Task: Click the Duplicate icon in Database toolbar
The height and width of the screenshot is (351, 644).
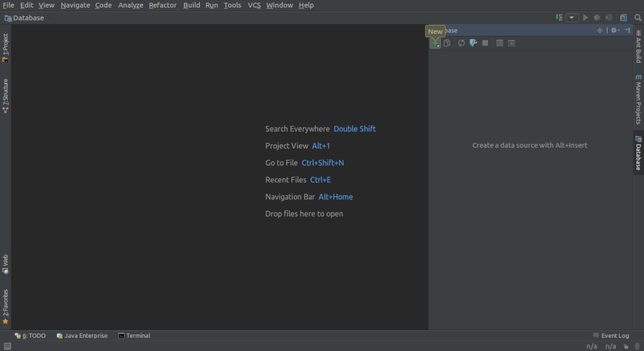Action: pos(447,43)
